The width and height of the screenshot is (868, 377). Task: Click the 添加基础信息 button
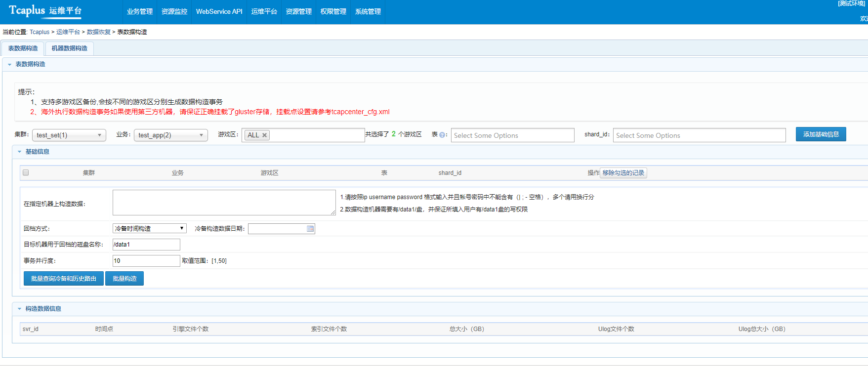pyautogui.click(x=821, y=134)
